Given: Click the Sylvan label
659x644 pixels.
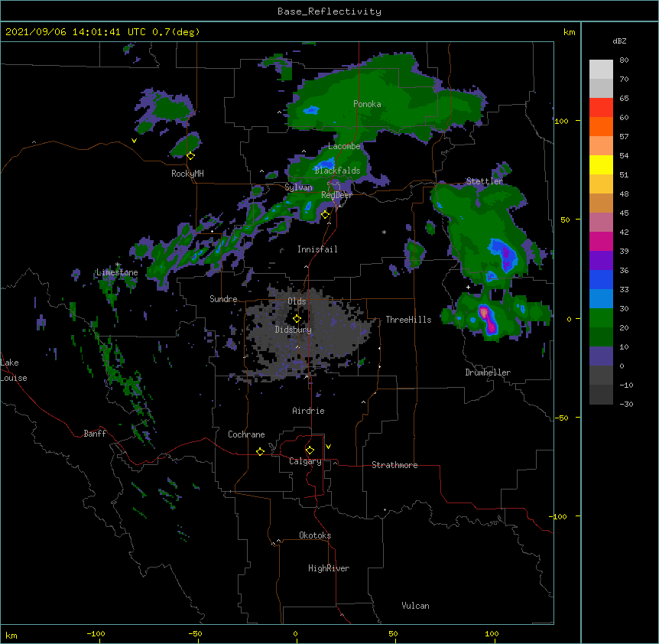Looking at the screenshot, I should pos(298,187).
